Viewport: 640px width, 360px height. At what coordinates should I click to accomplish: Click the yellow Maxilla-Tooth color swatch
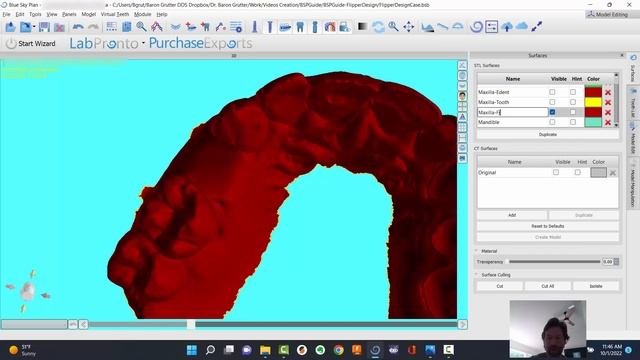pos(593,102)
